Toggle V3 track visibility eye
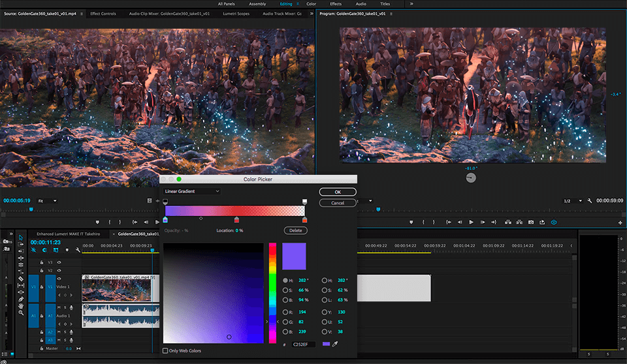 59,262
